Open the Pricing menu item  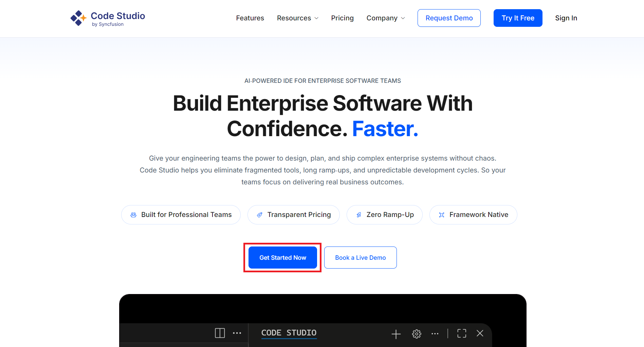[x=342, y=18]
